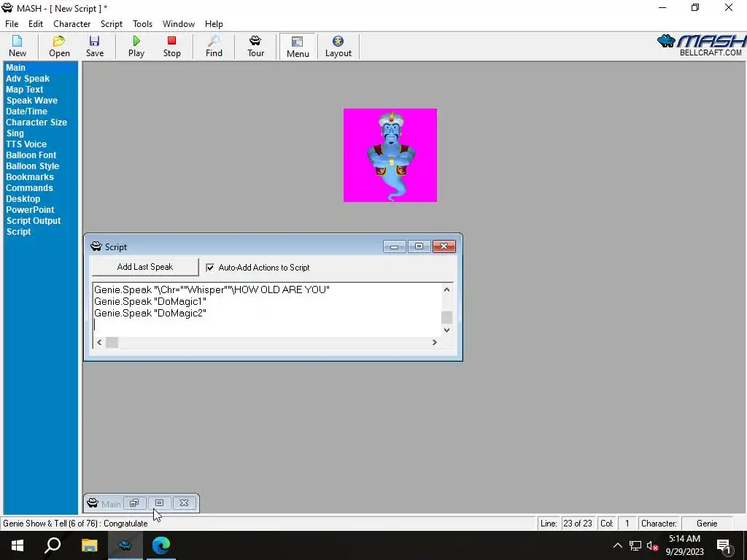Close the Script window
Viewport: 747px width, 560px height.
(x=444, y=246)
